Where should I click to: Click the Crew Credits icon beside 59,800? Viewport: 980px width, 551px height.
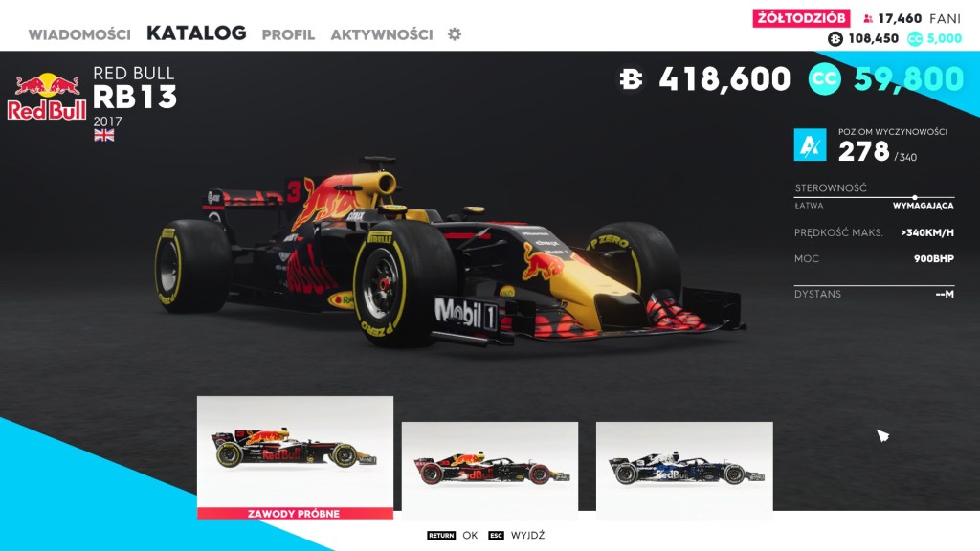tap(824, 79)
